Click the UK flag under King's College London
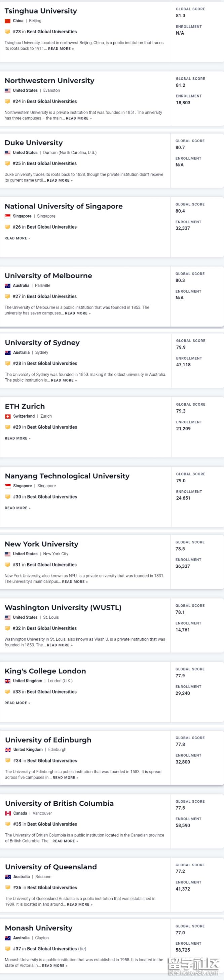Screen dimensions: 224x980 tap(8, 681)
